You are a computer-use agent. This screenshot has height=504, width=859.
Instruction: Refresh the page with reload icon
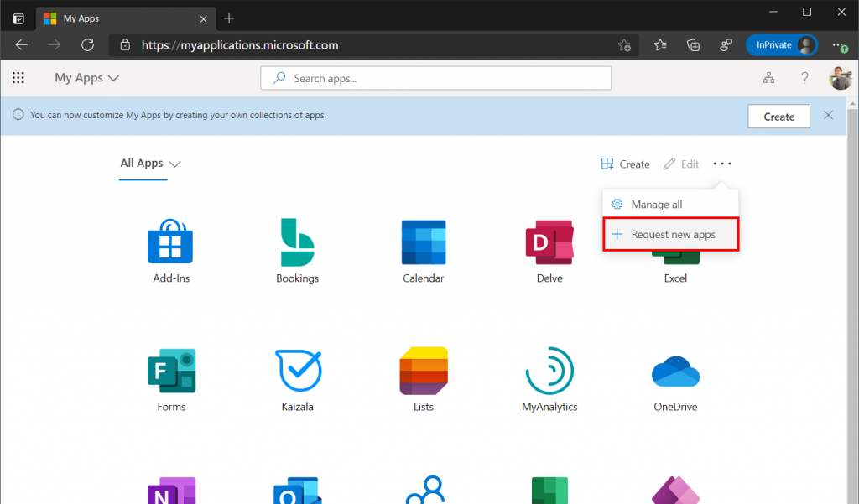pyautogui.click(x=87, y=45)
